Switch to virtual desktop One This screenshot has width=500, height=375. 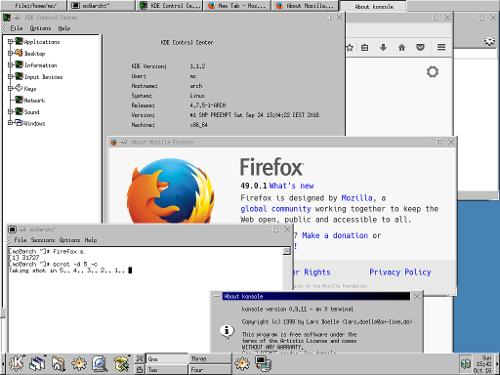point(167,359)
